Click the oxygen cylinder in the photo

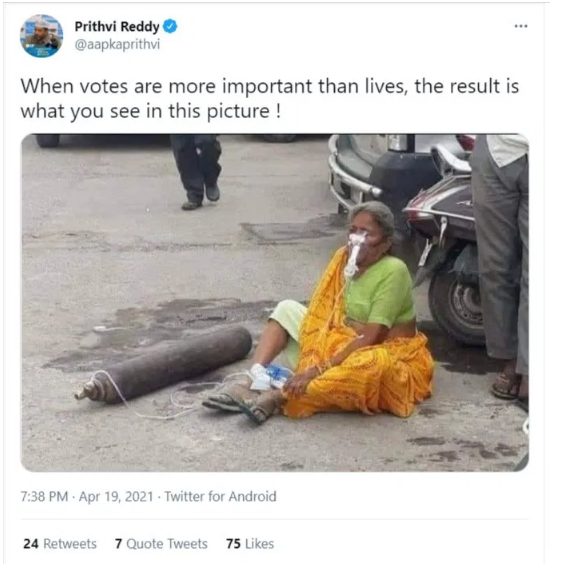click(x=164, y=364)
